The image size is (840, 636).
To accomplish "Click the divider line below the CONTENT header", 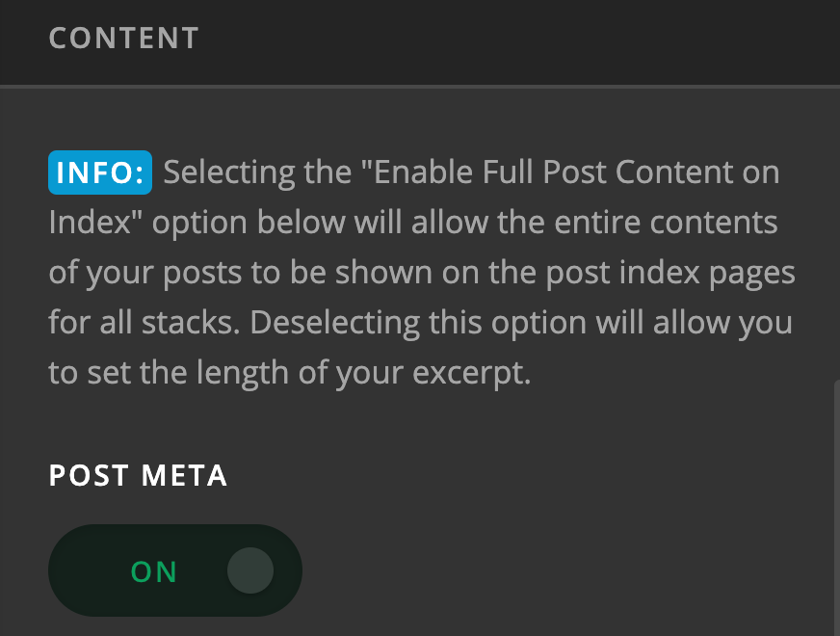I will pos(420,87).
